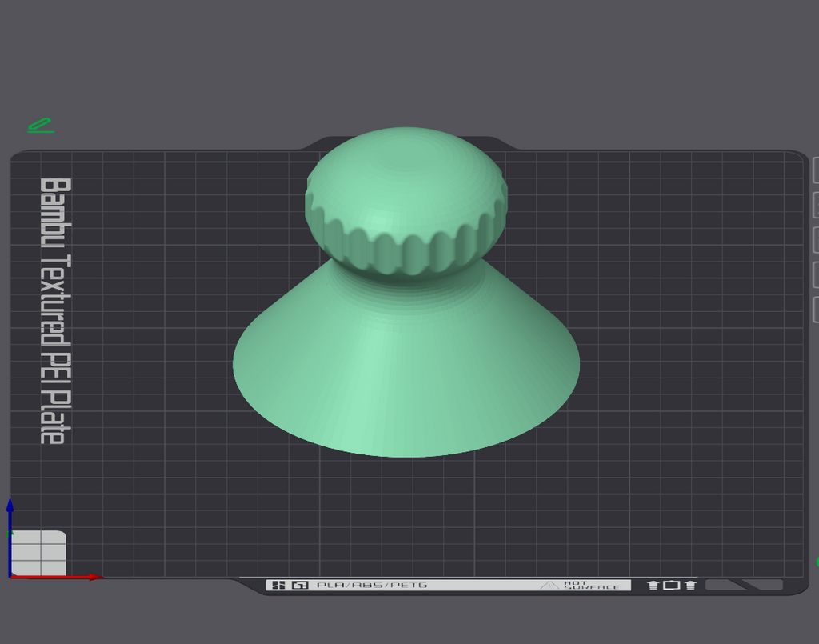Click the Bambu Textured PEI Plate label
This screenshot has height=644, width=819.
coord(55,311)
